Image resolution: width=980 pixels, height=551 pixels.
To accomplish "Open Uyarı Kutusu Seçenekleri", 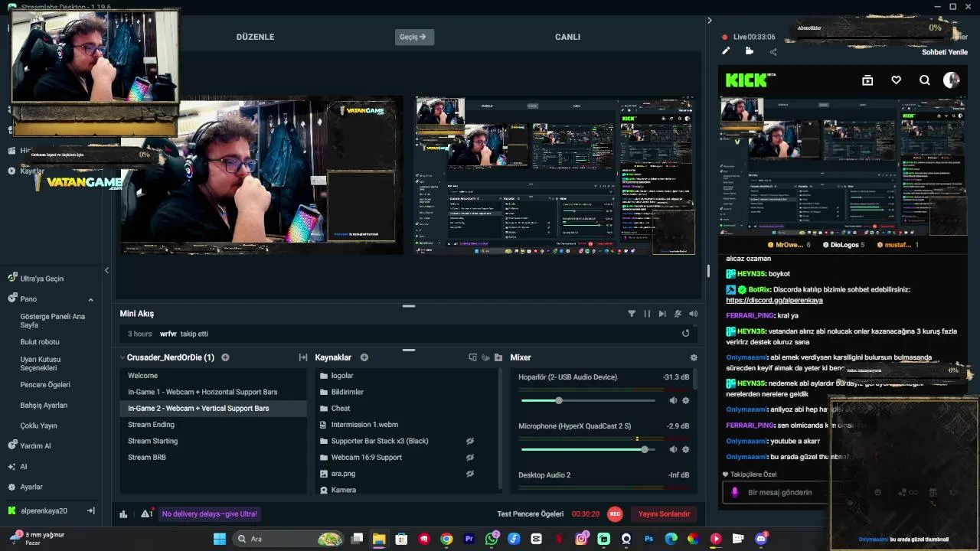I will [40, 364].
